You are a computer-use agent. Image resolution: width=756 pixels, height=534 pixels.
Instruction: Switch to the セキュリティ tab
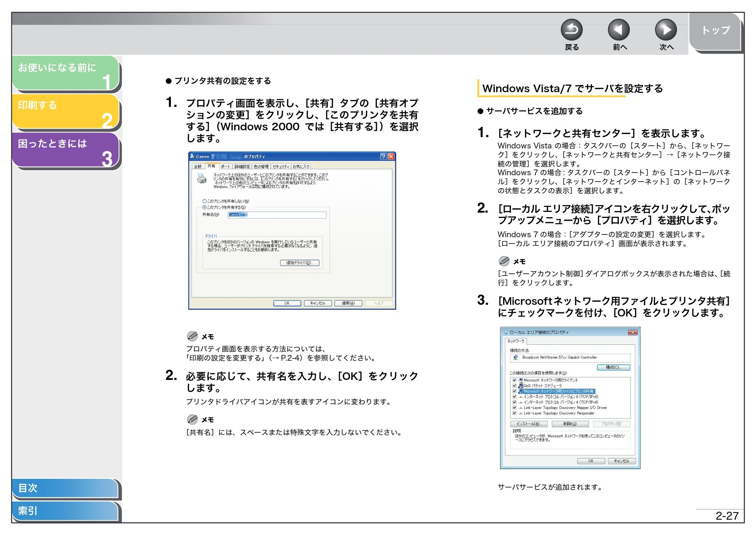tap(281, 167)
